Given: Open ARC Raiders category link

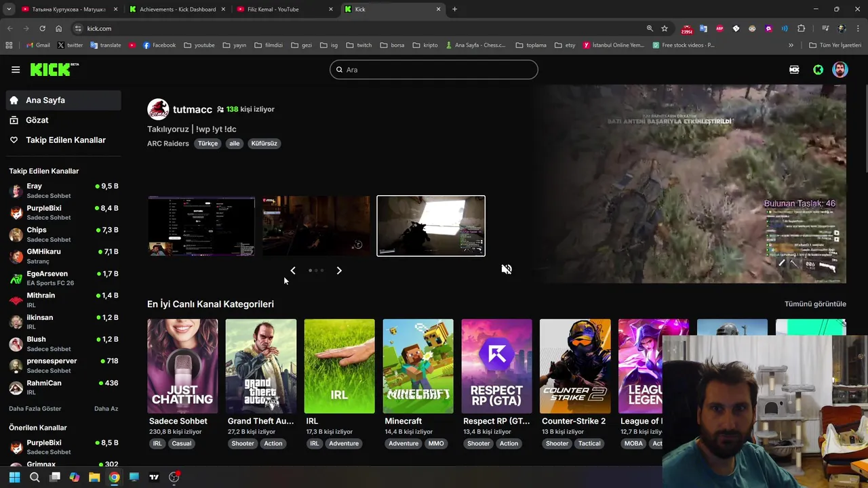Looking at the screenshot, I should point(168,144).
